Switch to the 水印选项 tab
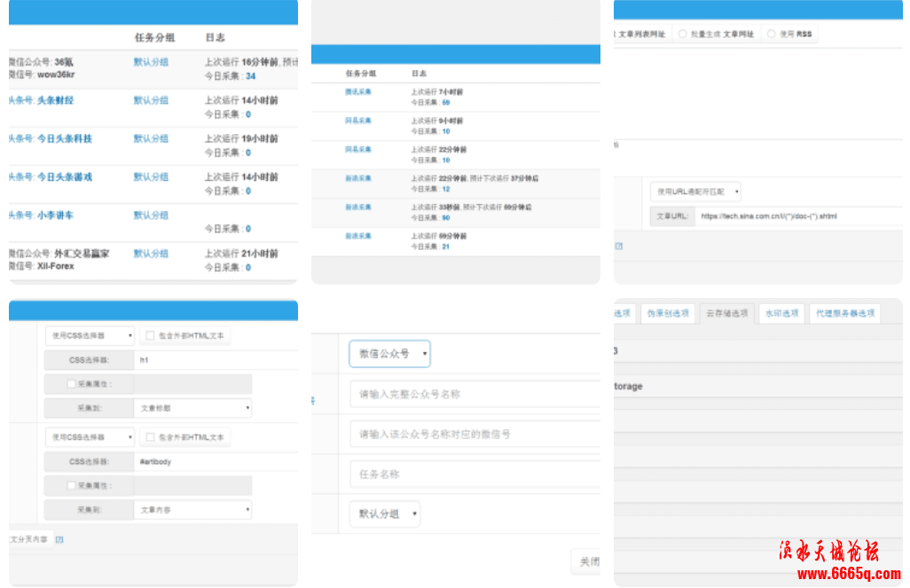Image resolution: width=910 pixels, height=588 pixels. 781,313
